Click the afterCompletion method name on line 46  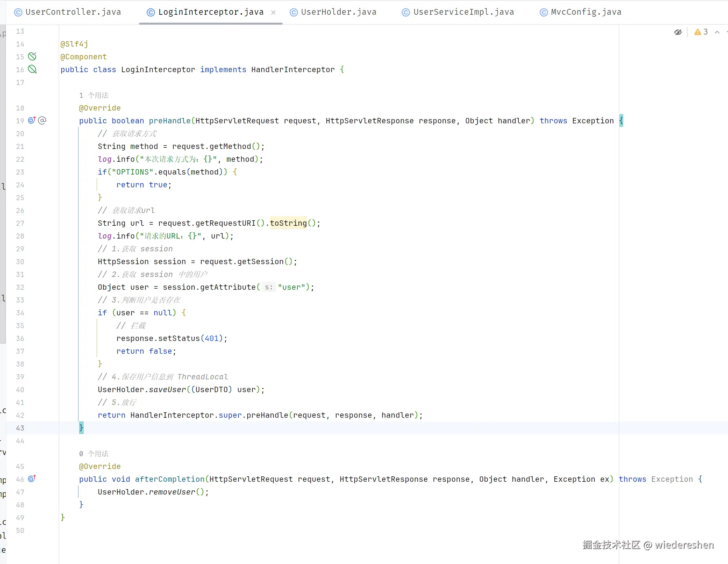[170, 479]
